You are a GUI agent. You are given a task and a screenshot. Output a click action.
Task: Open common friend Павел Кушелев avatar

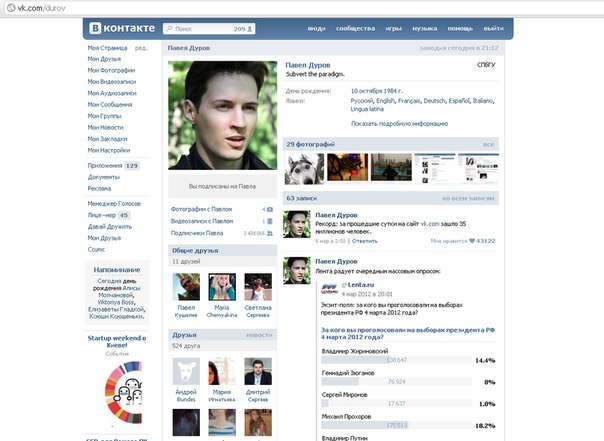click(x=186, y=287)
